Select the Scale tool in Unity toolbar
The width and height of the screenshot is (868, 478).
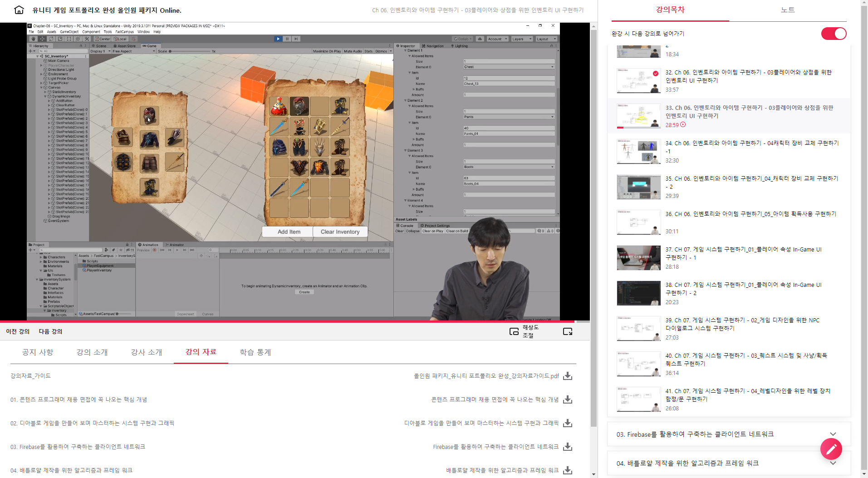point(60,39)
